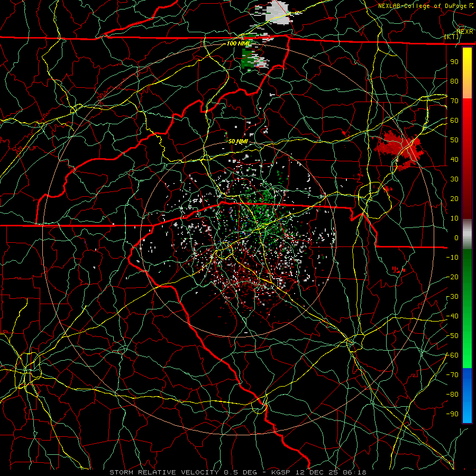
Task: Click the -10 value on velocity scale
Action: (x=452, y=258)
